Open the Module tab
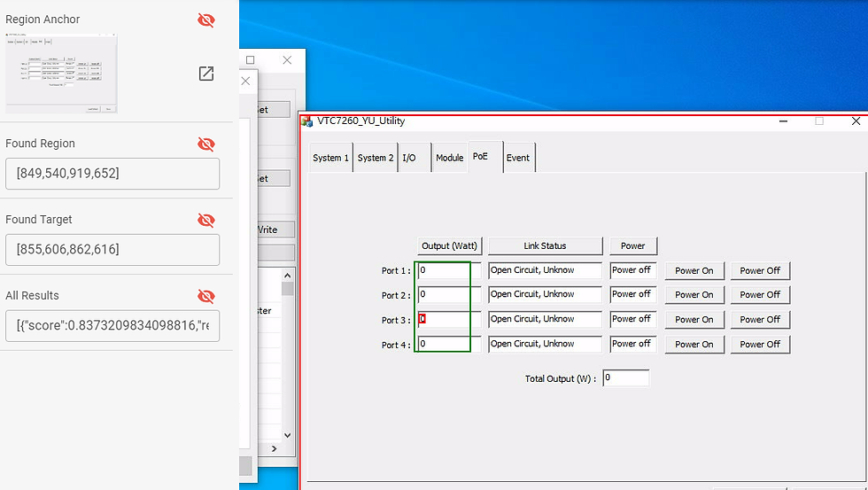Image resolution: width=868 pixels, height=490 pixels. (x=450, y=158)
